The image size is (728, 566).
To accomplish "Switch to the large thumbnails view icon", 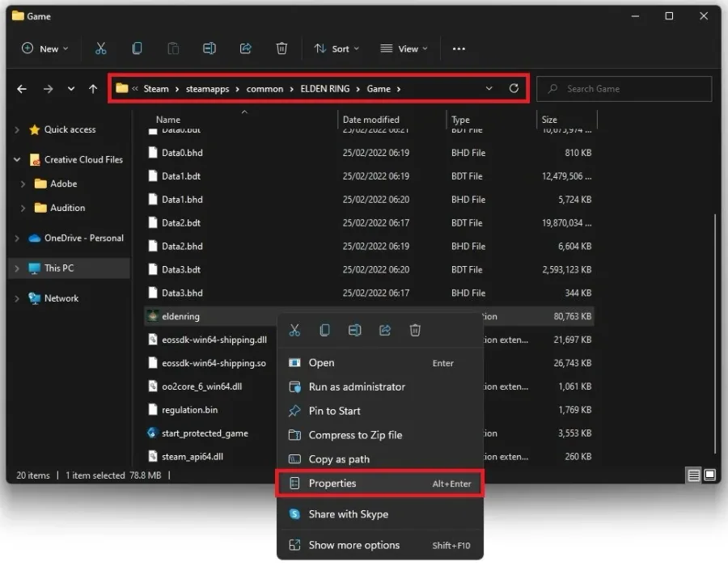I will click(x=710, y=475).
